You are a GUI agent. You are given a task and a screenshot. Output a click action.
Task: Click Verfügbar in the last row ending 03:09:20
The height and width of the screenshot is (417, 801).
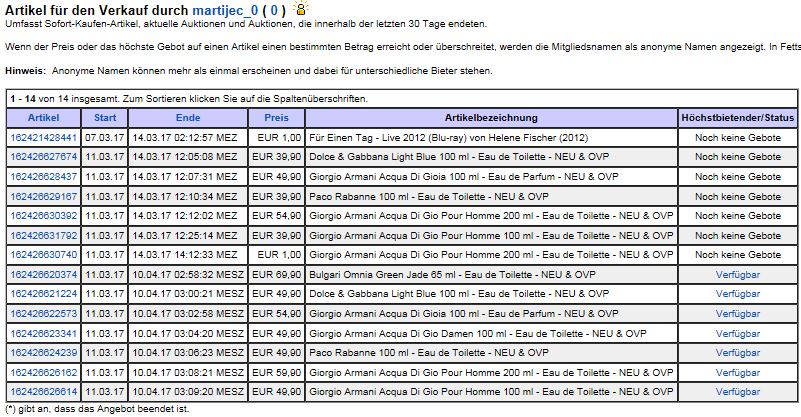(x=738, y=392)
